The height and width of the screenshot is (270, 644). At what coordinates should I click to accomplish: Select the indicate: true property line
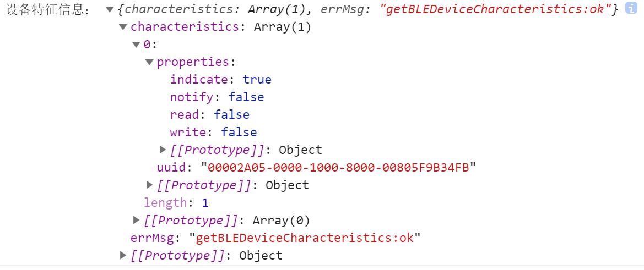click(221, 80)
